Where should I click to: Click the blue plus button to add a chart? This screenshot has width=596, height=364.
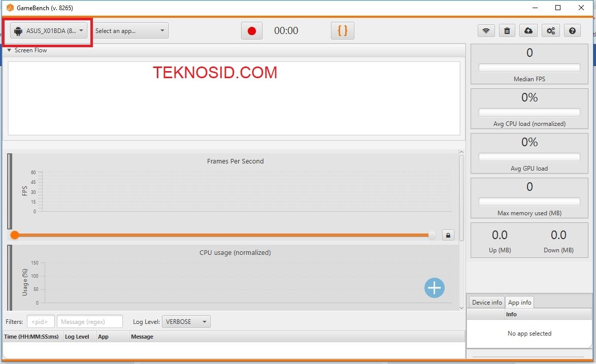[435, 288]
